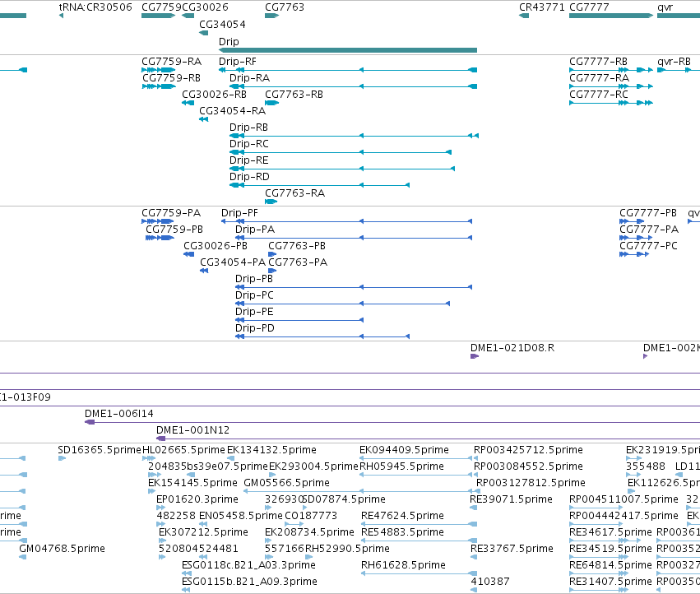
Task: Click the ESG0115b.B21_A09.3prime EST label
Action: pos(249,582)
